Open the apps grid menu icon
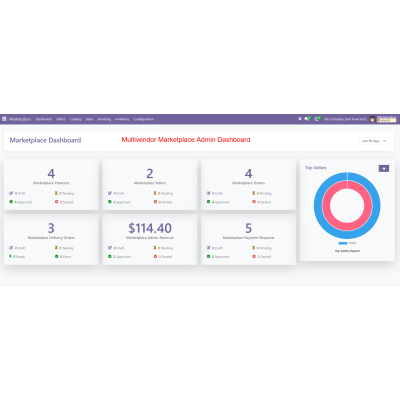Image resolution: width=400 pixels, height=400 pixels. click(x=4, y=119)
